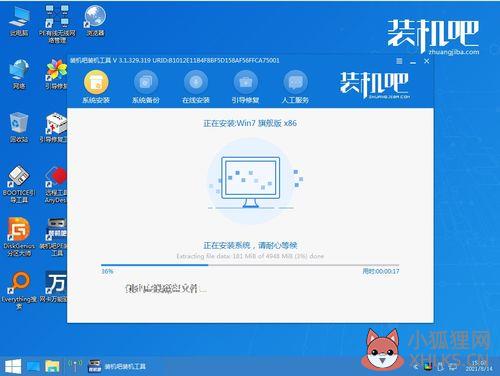Launch the BOOTICE boot tool shortcut

(x=19, y=184)
